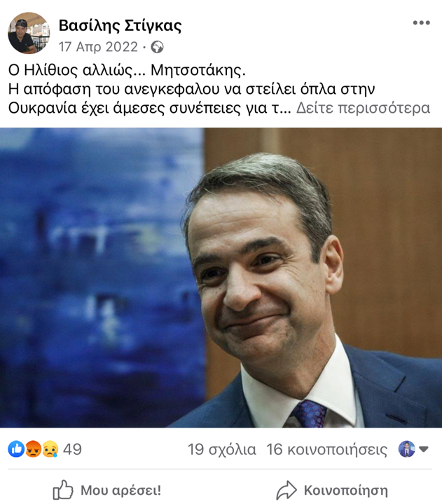Show the 49 reactions count list

(72, 449)
